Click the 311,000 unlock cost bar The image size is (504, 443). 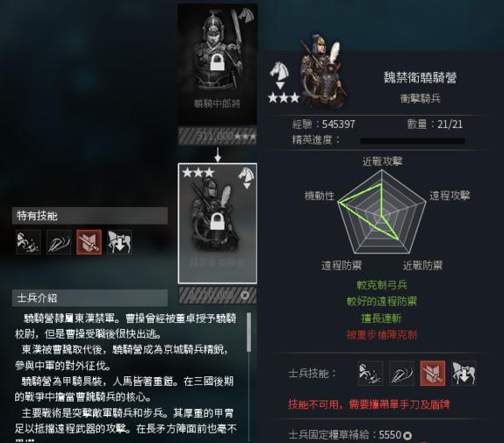(x=218, y=136)
